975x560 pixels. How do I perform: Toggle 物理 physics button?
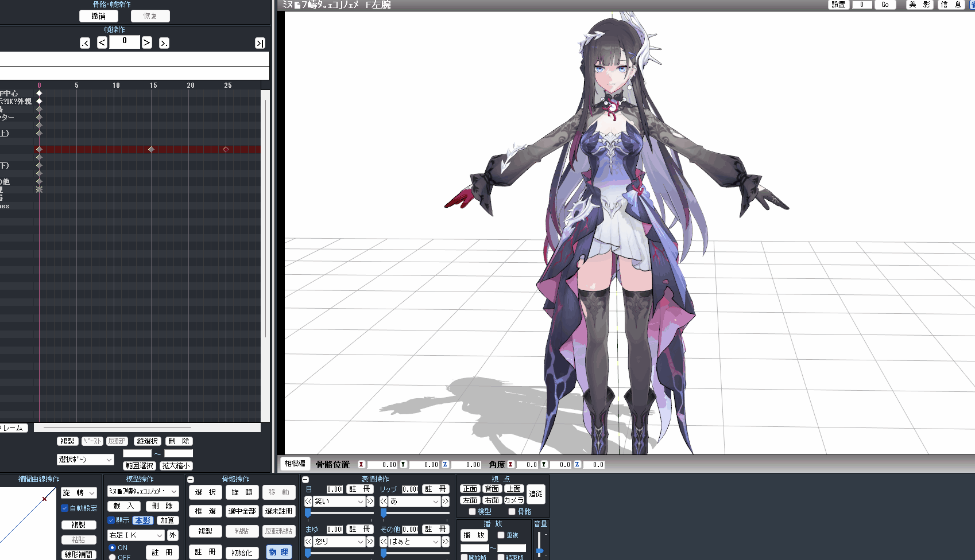(x=278, y=553)
